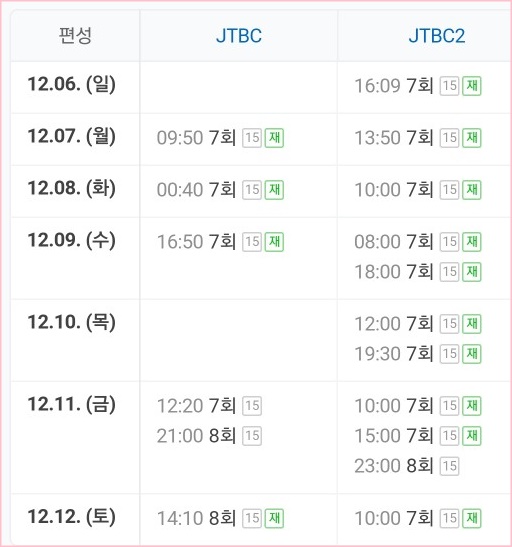Select the 12.11 JTBC2 15:00 7회 listing

pos(418,436)
